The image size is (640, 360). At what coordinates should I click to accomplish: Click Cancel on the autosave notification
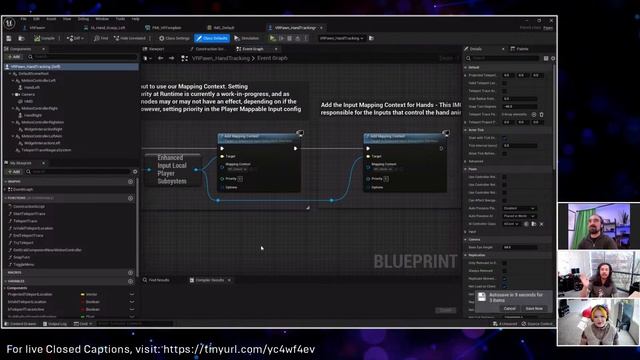click(509, 309)
